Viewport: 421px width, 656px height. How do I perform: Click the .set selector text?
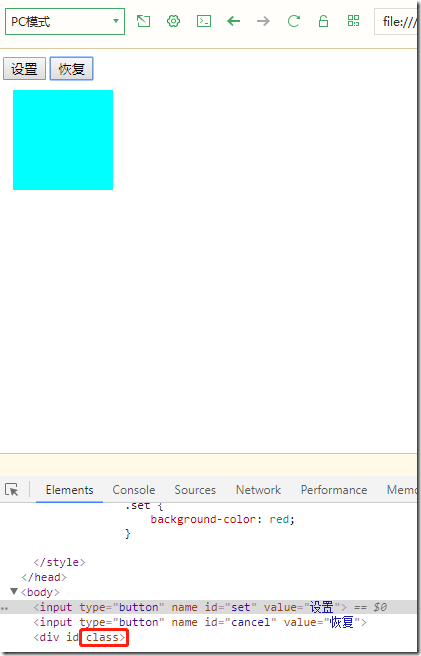137,506
